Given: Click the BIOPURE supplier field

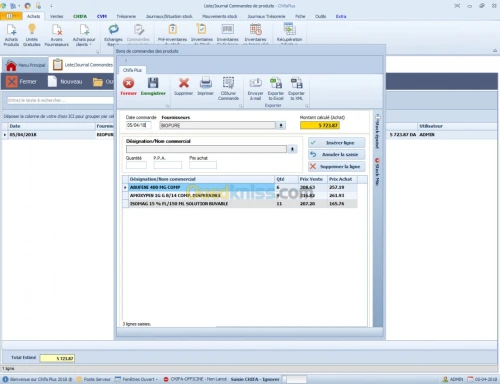Looking at the screenshot, I should click(218, 125).
